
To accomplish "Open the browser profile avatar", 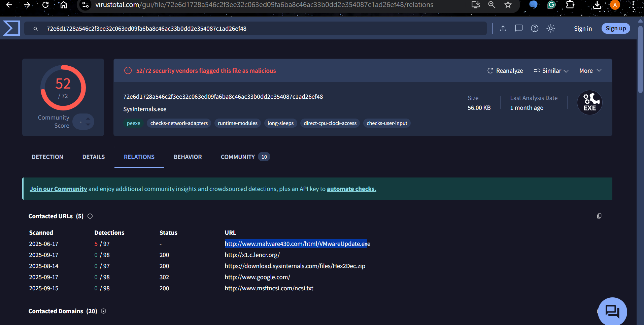I will [x=615, y=5].
